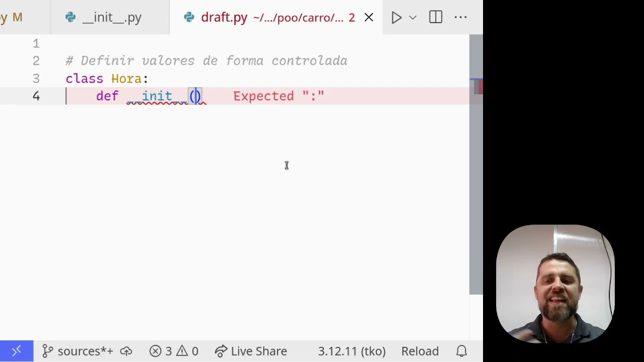This screenshot has width=644, height=362.
Task: Click the presenter webcam thumbnail
Action: coord(555,284)
